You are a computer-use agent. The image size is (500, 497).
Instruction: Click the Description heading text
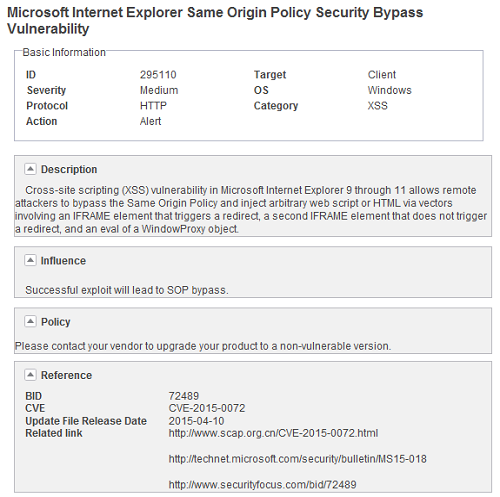tap(69, 169)
